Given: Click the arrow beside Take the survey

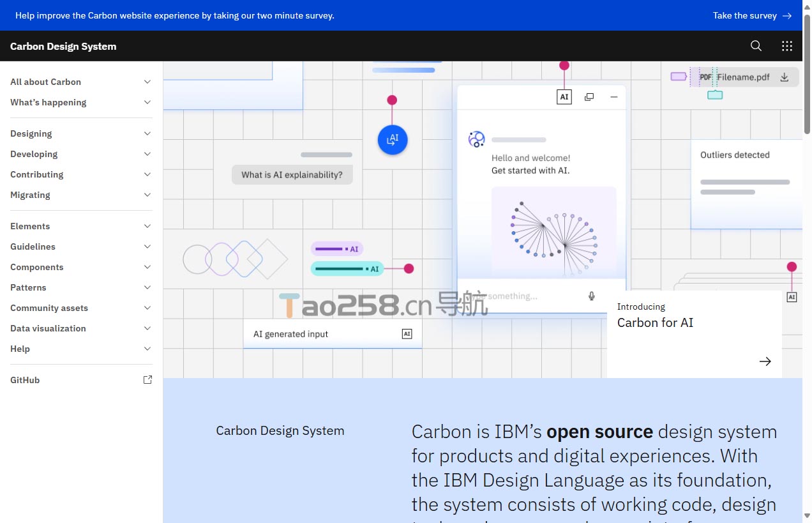Looking at the screenshot, I should (x=787, y=15).
